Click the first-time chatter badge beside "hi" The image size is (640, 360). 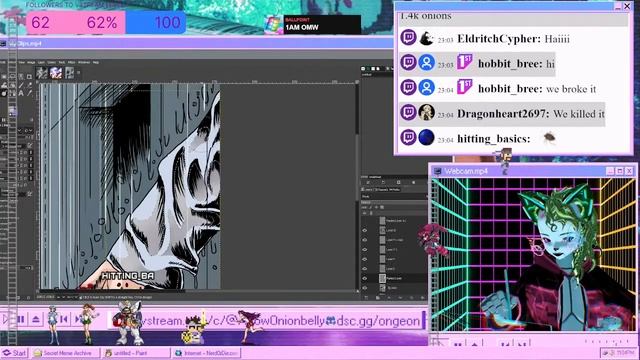tap(464, 62)
